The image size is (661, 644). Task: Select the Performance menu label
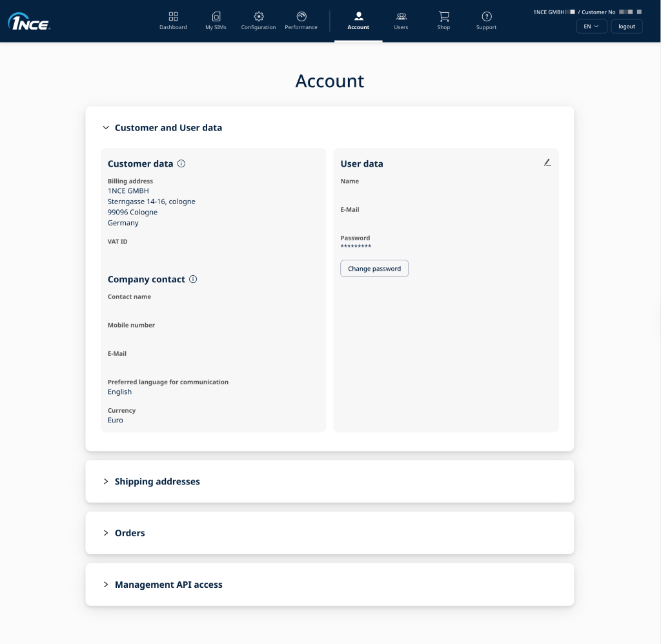coord(301,27)
